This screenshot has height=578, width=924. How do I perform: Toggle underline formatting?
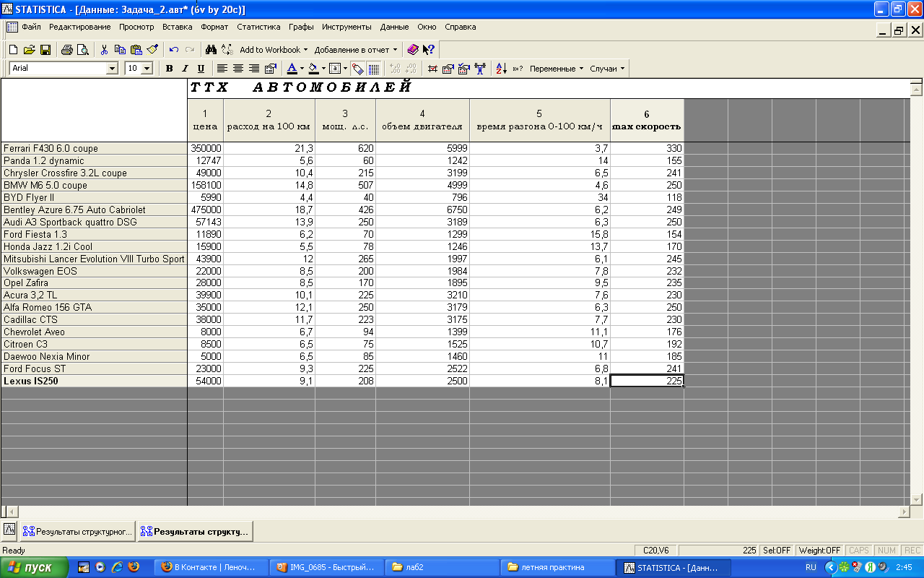point(201,69)
